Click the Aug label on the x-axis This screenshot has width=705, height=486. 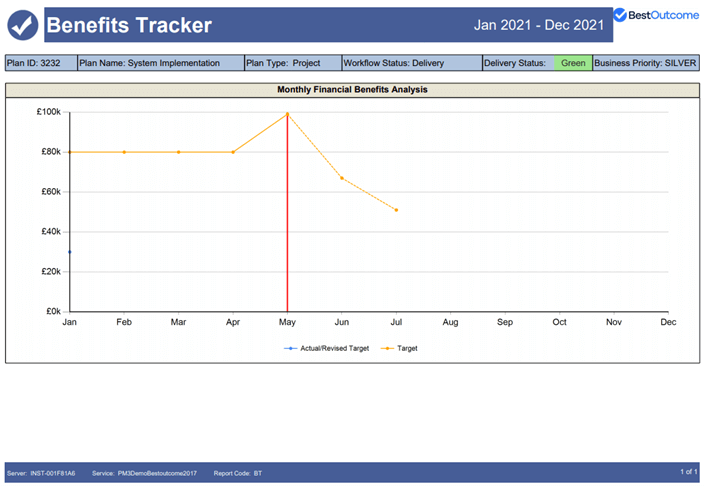[451, 322]
